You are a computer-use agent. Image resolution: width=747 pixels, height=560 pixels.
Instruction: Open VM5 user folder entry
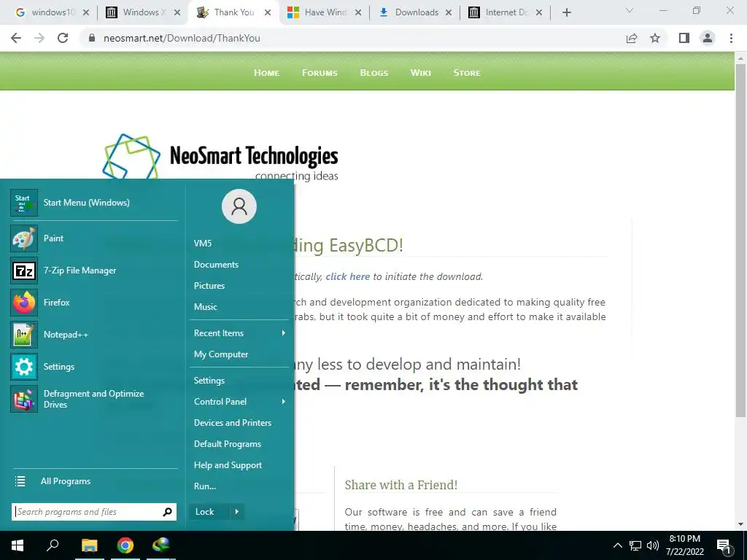coord(203,244)
